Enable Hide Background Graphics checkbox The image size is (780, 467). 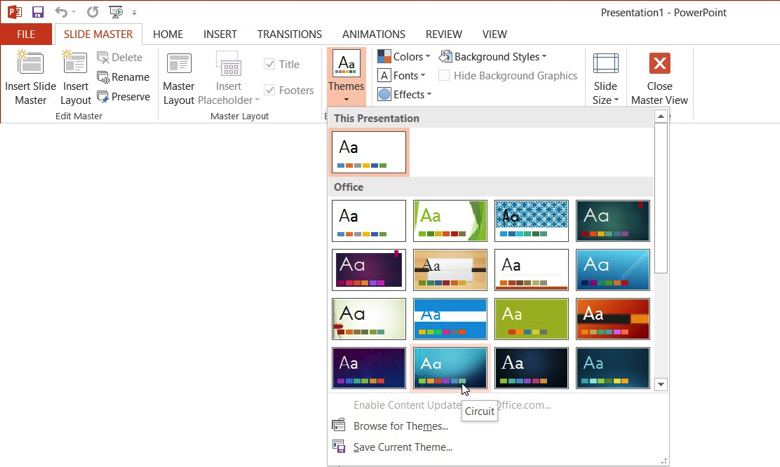[x=444, y=76]
